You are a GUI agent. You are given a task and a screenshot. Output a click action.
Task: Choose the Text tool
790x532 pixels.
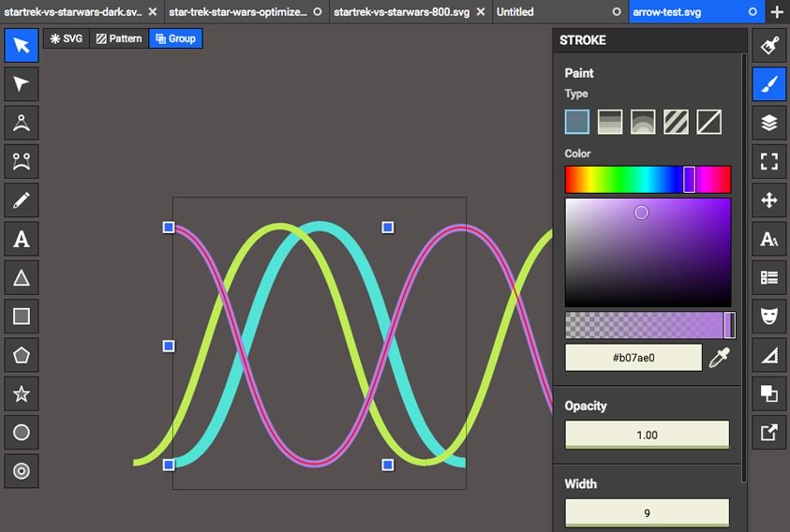(22, 239)
